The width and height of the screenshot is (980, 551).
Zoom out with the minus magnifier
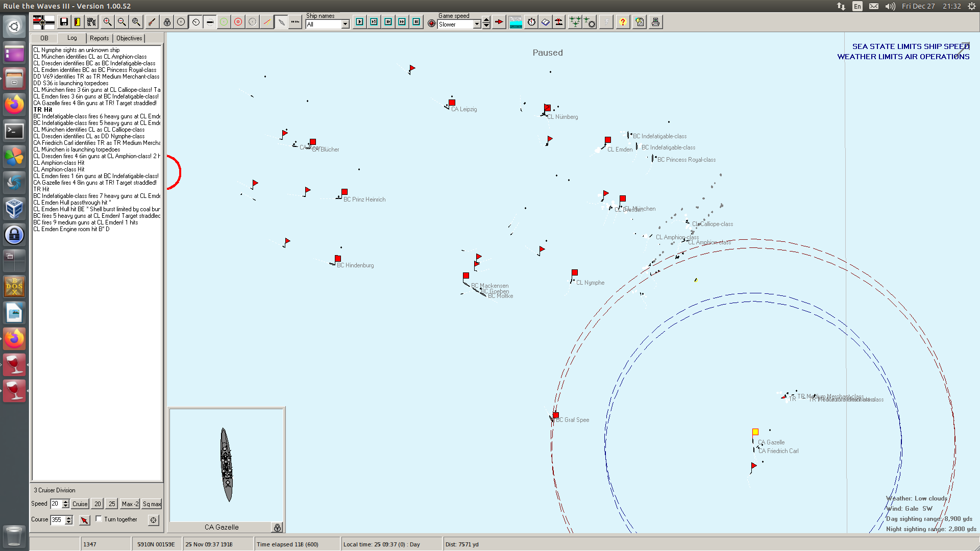[x=121, y=22]
